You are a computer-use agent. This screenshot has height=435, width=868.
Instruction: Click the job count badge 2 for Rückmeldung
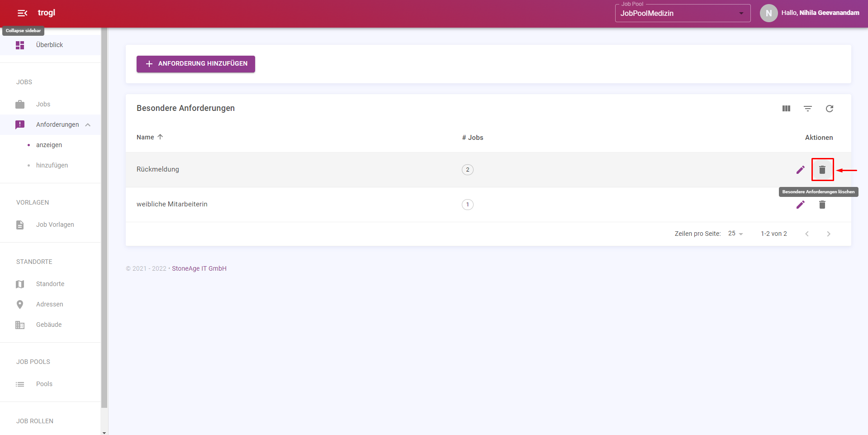[468, 170]
